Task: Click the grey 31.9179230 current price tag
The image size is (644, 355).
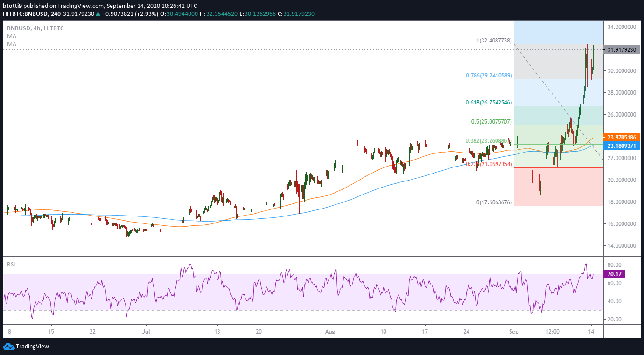Action: click(623, 49)
